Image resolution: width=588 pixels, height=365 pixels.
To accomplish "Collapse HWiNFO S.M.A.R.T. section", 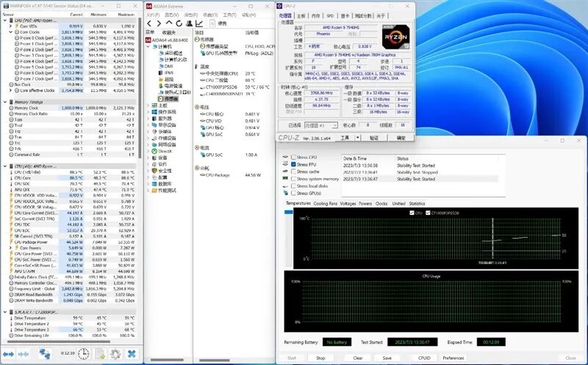I will (x=5, y=312).
